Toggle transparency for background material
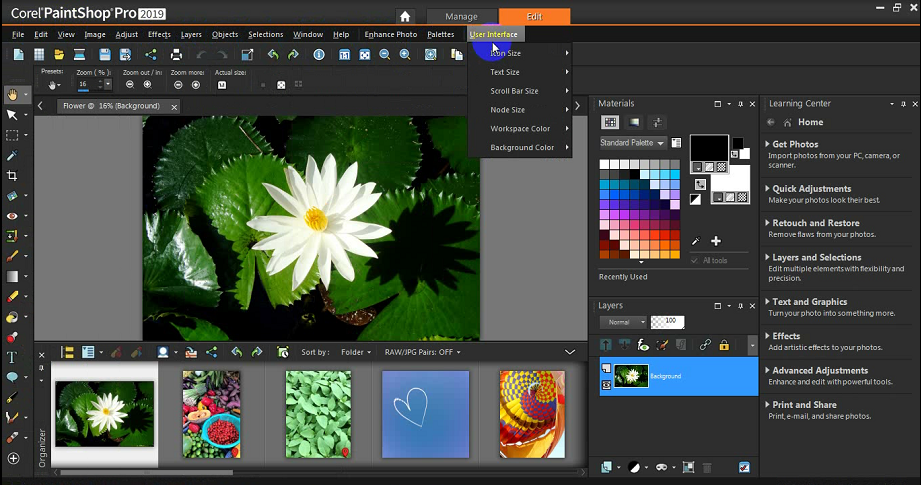 [742, 197]
